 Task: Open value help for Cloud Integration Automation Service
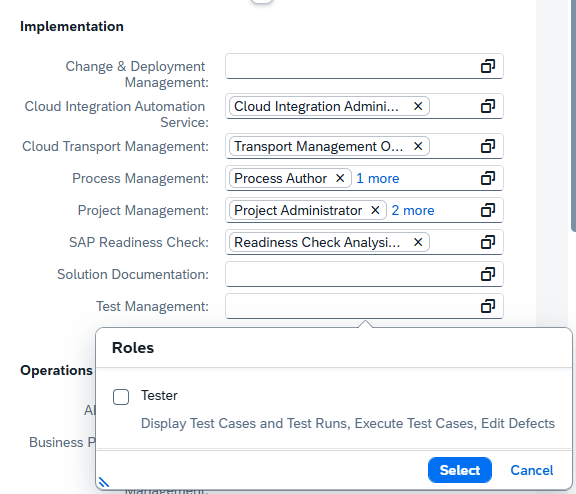pos(488,107)
